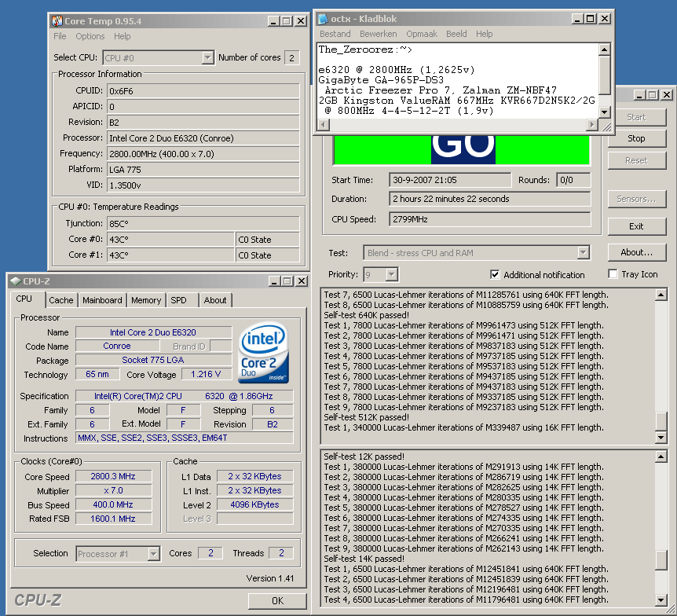Click the Kladblok horizontal scrollbar right arrow
Image resolution: width=677 pixels, height=616 pixels.
coord(592,125)
